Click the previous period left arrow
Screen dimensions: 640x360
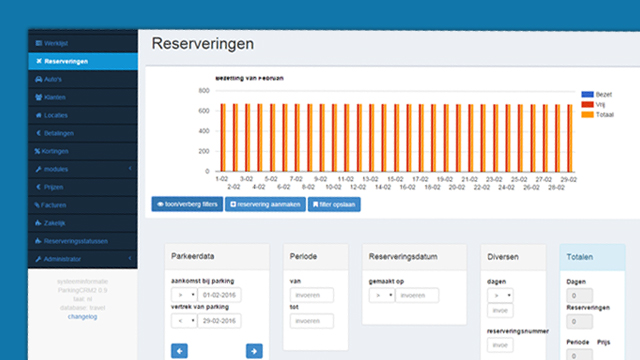click(x=179, y=351)
